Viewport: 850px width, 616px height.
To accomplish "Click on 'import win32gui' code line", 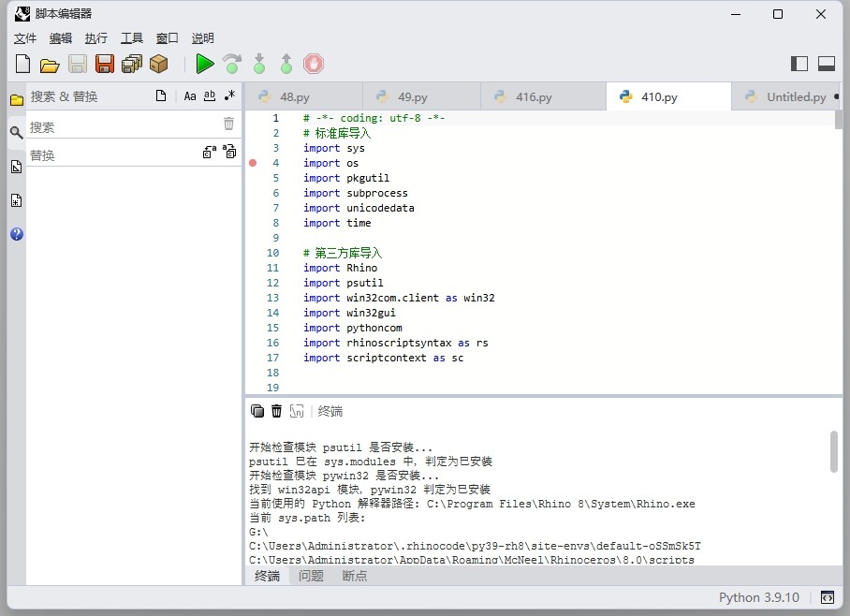I will 349,313.
